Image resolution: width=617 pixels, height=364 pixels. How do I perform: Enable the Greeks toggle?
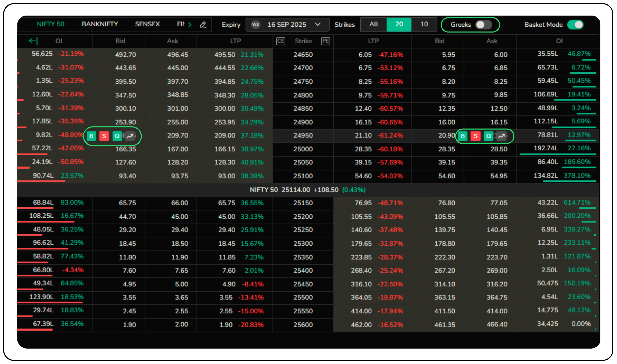click(483, 25)
